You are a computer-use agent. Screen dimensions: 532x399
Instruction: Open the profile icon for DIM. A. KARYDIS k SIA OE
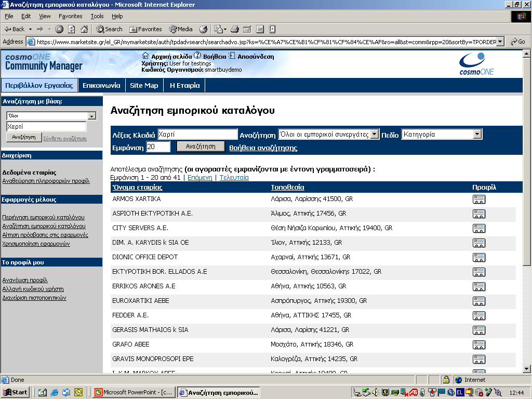pos(478,243)
